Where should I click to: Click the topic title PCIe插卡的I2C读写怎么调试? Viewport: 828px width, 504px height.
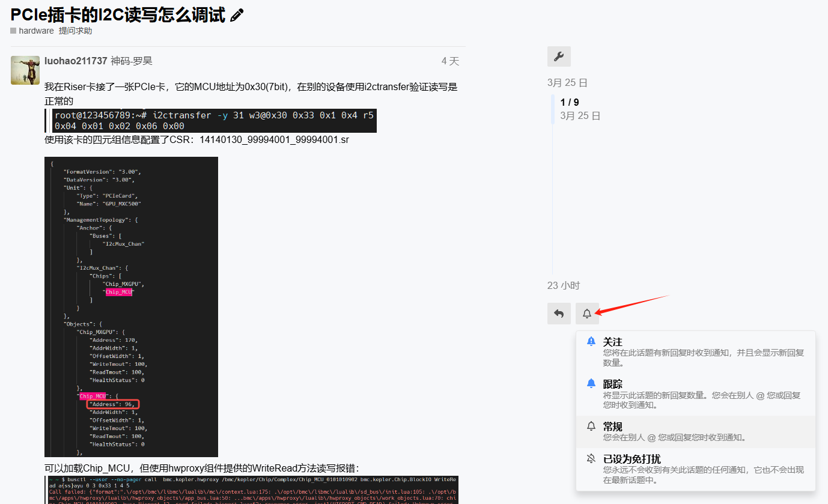click(118, 15)
